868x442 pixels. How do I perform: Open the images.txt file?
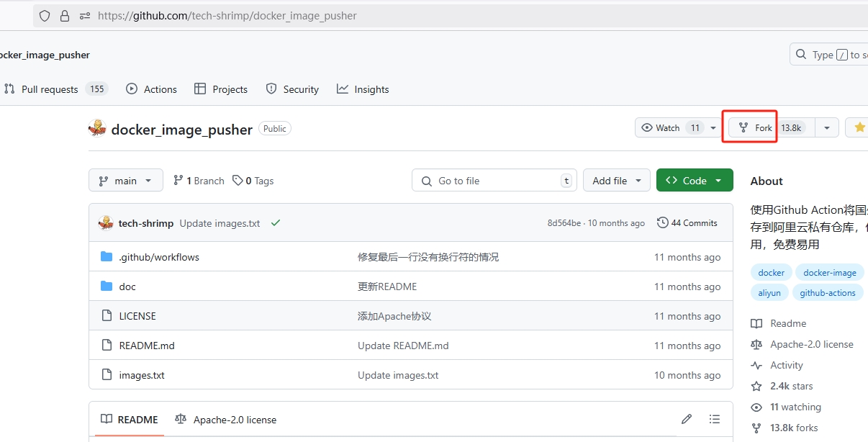142,375
